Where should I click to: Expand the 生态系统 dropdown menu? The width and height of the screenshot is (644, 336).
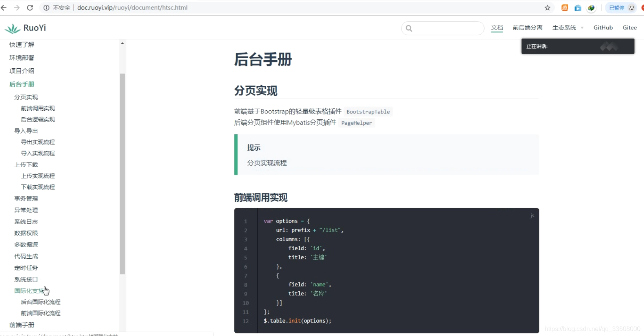(568, 27)
